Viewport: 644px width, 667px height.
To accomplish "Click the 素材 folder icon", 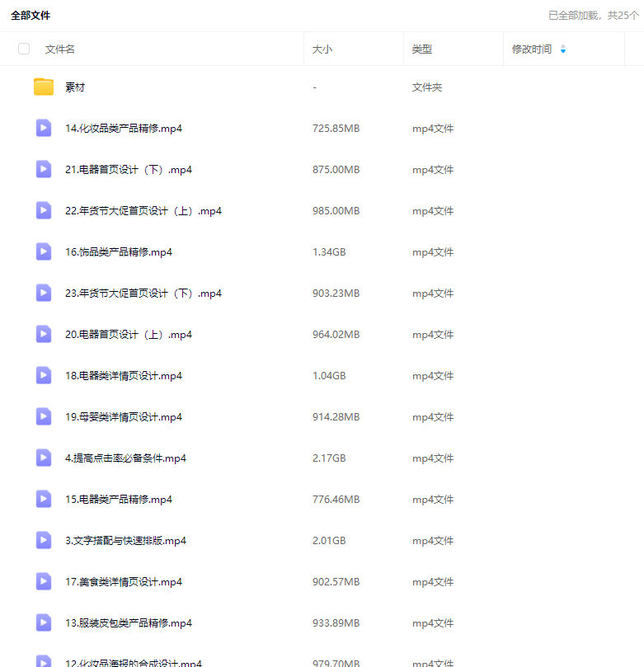I will pyautogui.click(x=44, y=87).
